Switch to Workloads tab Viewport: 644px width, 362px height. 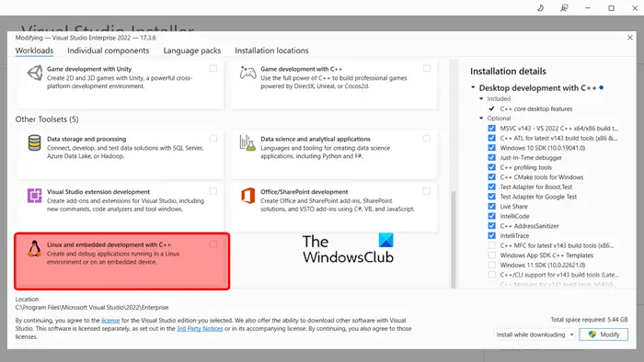[35, 51]
